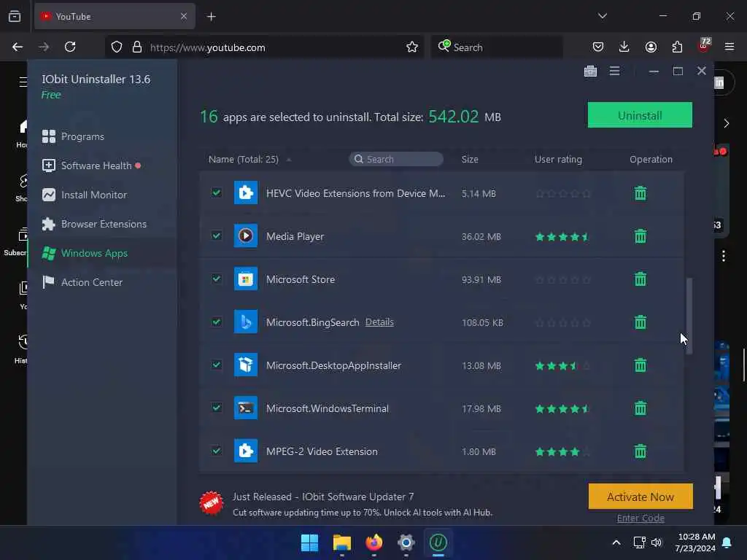This screenshot has height=560, width=747.
Task: Open a new Firefox tab
Action: point(212,17)
